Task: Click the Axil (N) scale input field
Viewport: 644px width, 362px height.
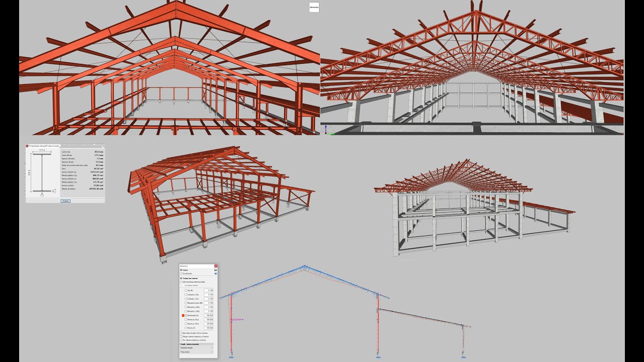Action: pyautogui.click(x=208, y=291)
